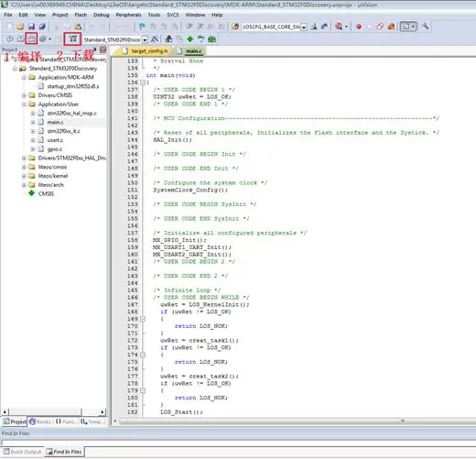Open Options for Target magic wand icon
The width and height of the screenshot is (476, 459).
point(155,39)
